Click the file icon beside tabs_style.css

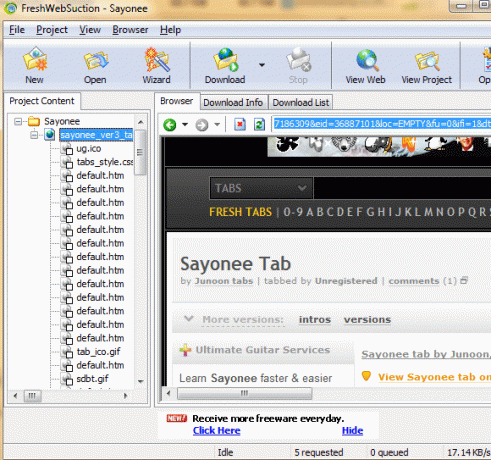[x=67, y=162]
